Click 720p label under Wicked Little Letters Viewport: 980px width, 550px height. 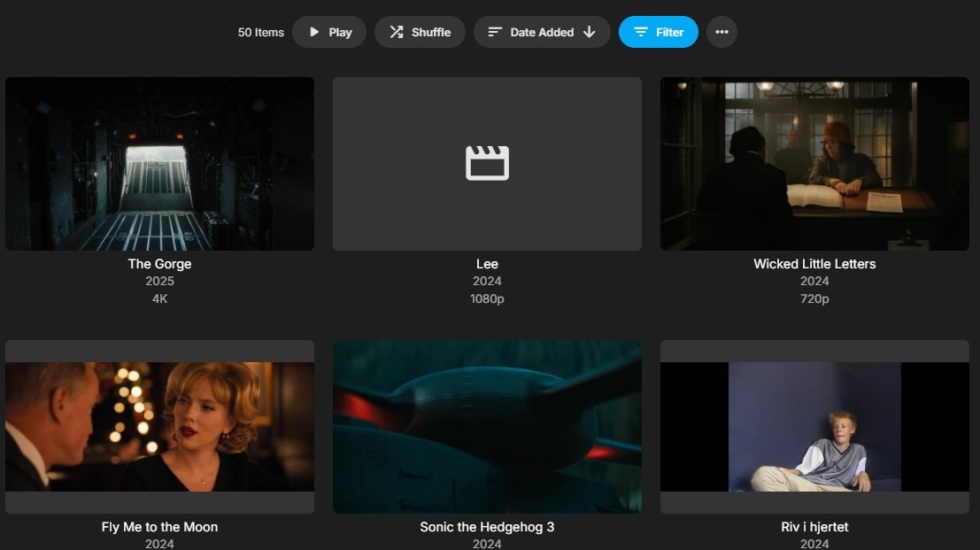click(x=815, y=298)
